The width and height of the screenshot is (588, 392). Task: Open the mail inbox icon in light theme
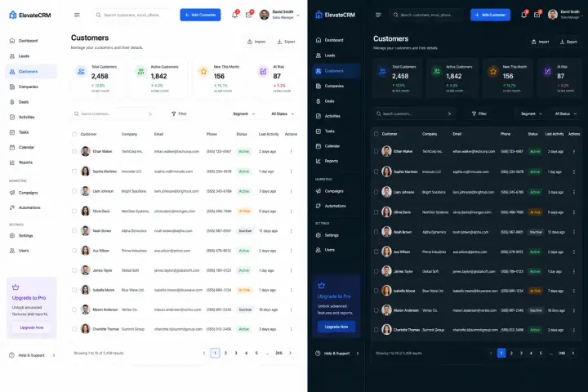click(x=248, y=15)
